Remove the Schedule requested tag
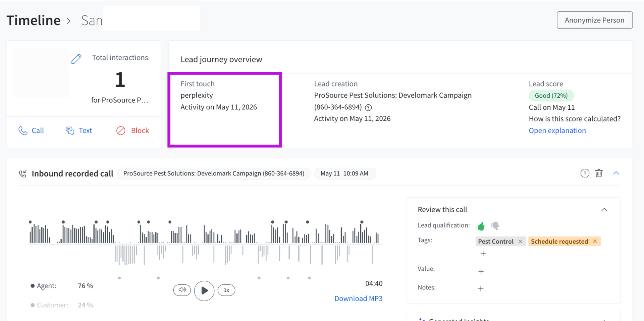The width and height of the screenshot is (644, 321). pyautogui.click(x=595, y=241)
